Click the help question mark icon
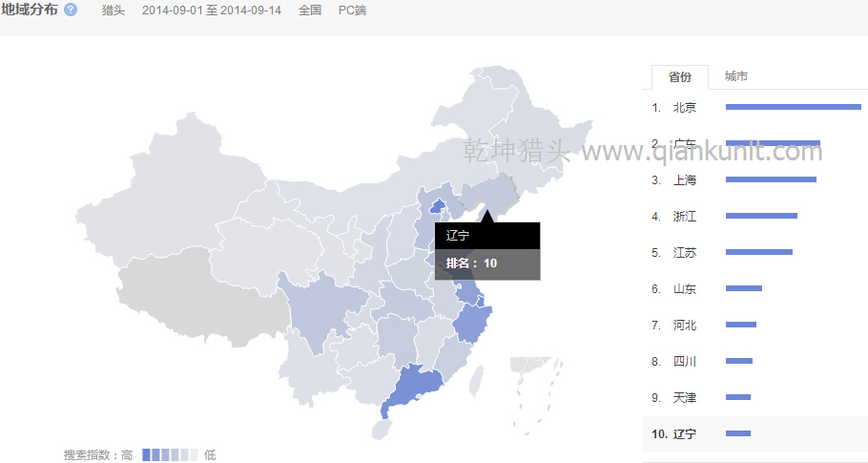Viewport: 868px width, 463px height. [x=71, y=11]
